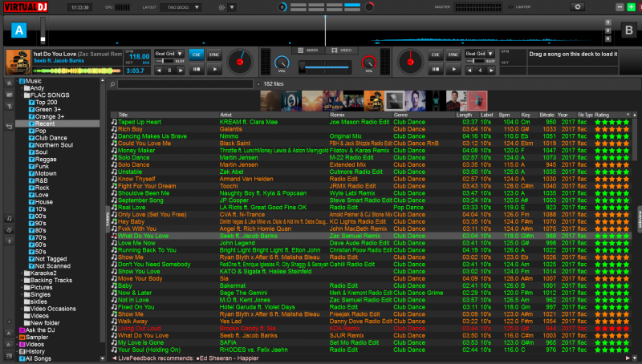Play deck B with the play button

pyautogui.click(x=453, y=70)
